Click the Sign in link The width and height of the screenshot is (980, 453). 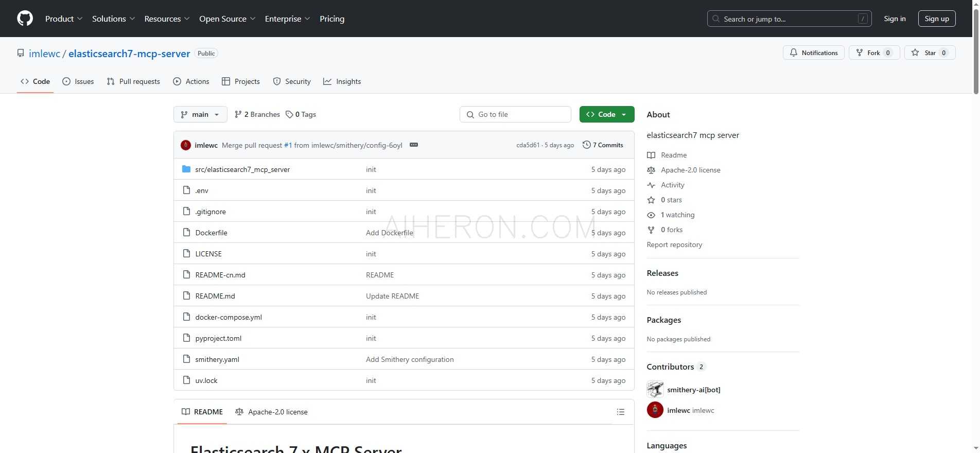tap(895, 19)
